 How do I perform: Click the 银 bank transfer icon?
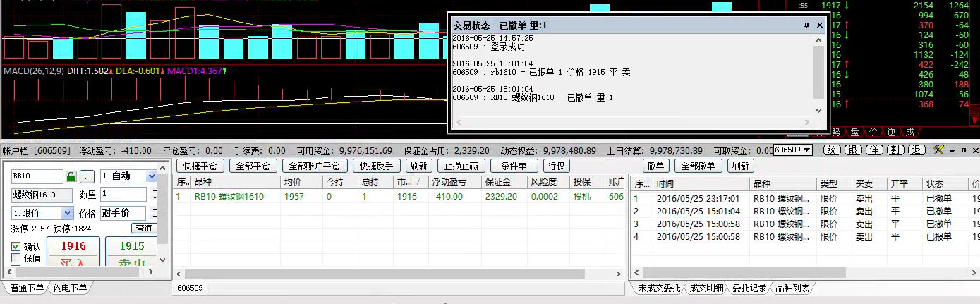pos(853,150)
